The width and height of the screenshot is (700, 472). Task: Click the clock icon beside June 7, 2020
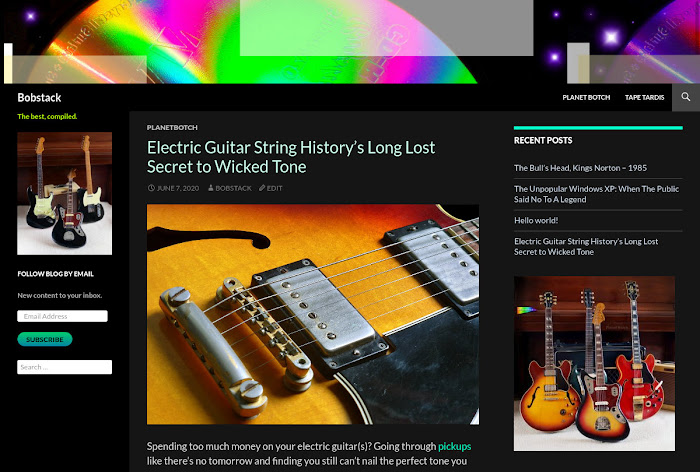pyautogui.click(x=151, y=188)
